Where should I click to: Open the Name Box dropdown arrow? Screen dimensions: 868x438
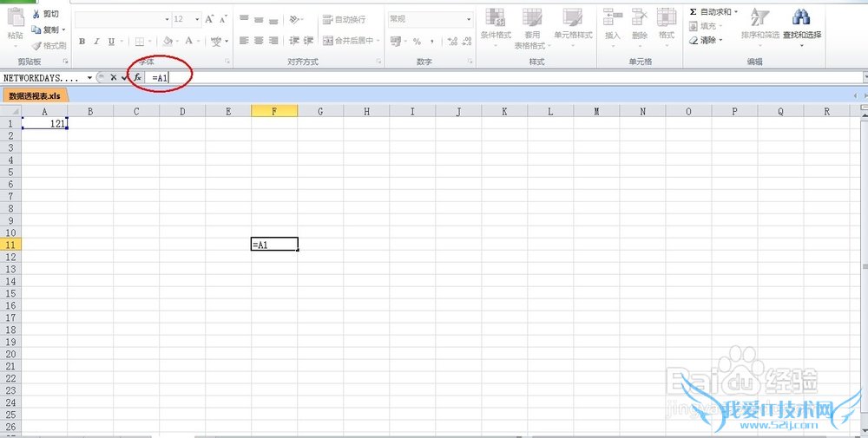[x=89, y=78]
